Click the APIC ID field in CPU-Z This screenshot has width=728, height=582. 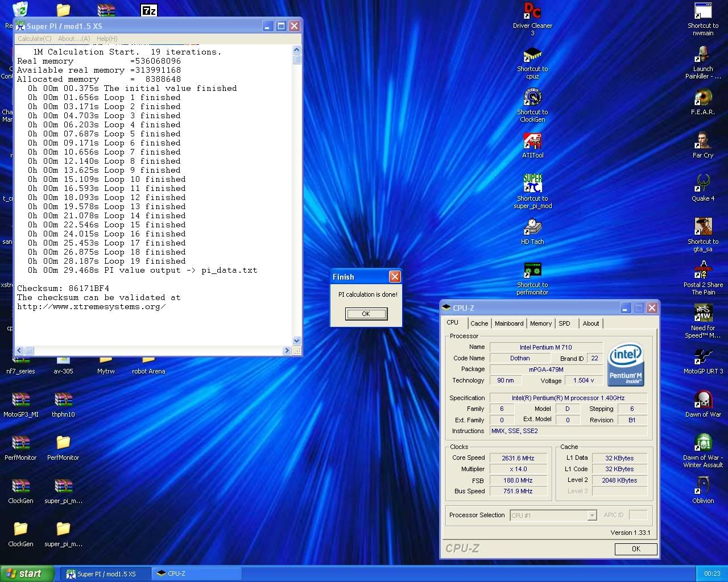(638, 516)
